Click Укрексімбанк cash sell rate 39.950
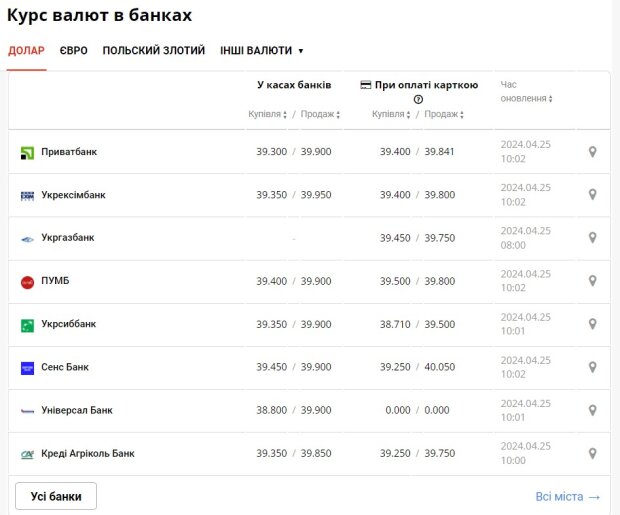This screenshot has height=515, width=620. pos(316,195)
